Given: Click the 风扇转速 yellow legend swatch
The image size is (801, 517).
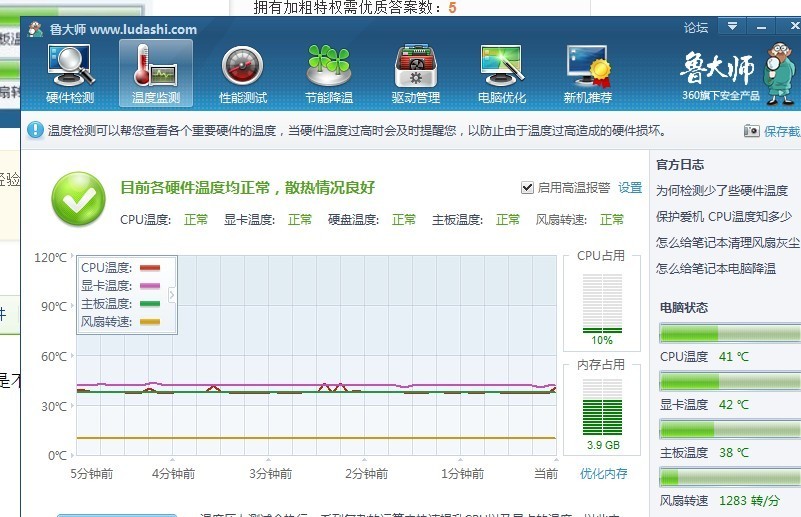Looking at the screenshot, I should tap(150, 322).
